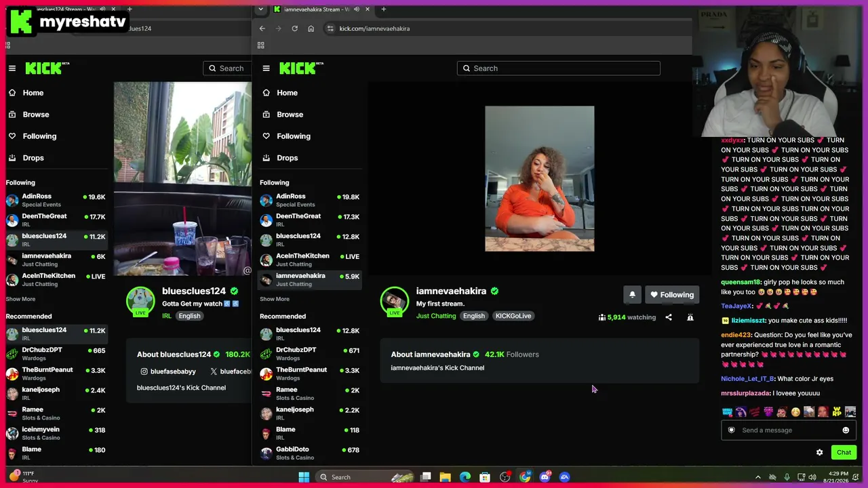This screenshot has height=488, width=868.
Task: Select iamnevaehakira in front window Following list
Action: click(310, 279)
